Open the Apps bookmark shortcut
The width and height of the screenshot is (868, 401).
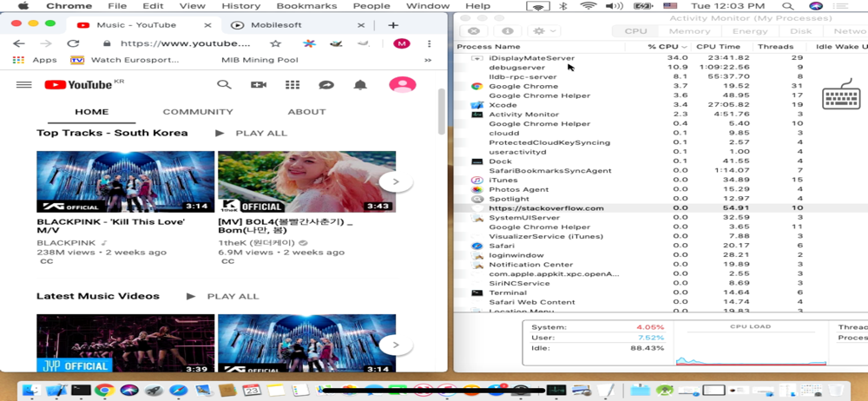click(35, 60)
